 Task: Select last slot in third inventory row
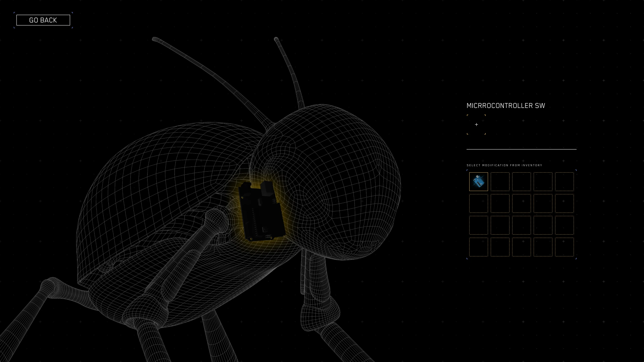click(565, 225)
